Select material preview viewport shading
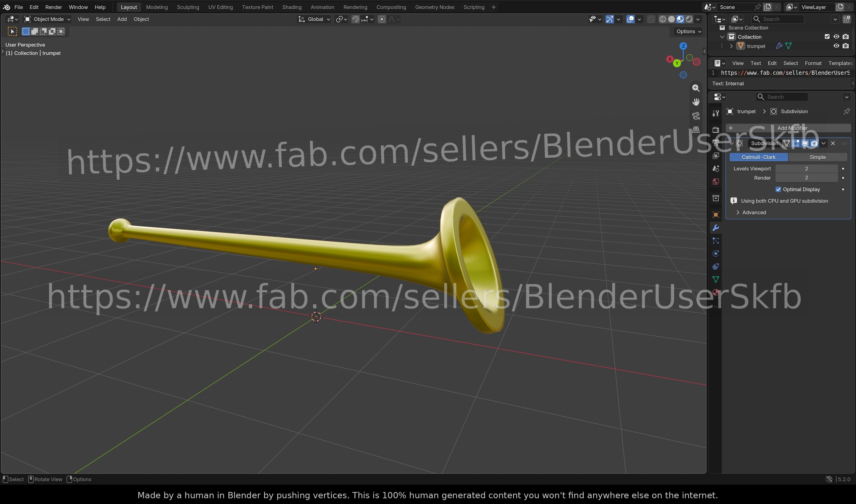The image size is (856, 504). (x=680, y=19)
